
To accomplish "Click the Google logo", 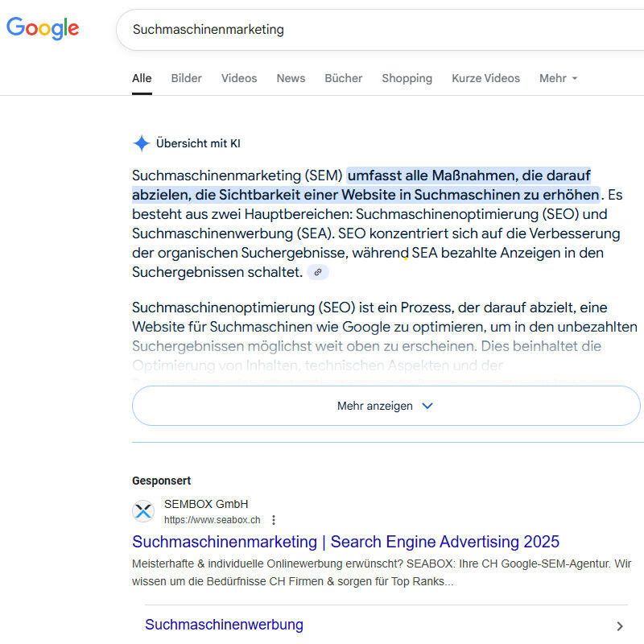I will [x=43, y=28].
